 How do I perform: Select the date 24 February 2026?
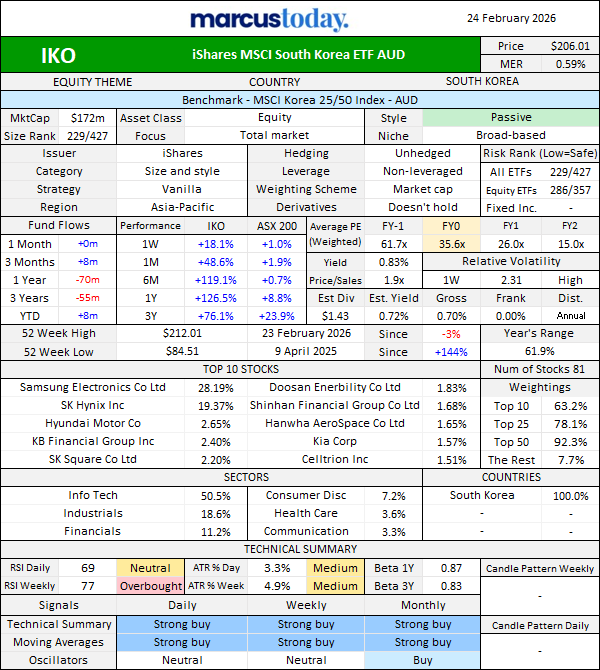tap(511, 18)
